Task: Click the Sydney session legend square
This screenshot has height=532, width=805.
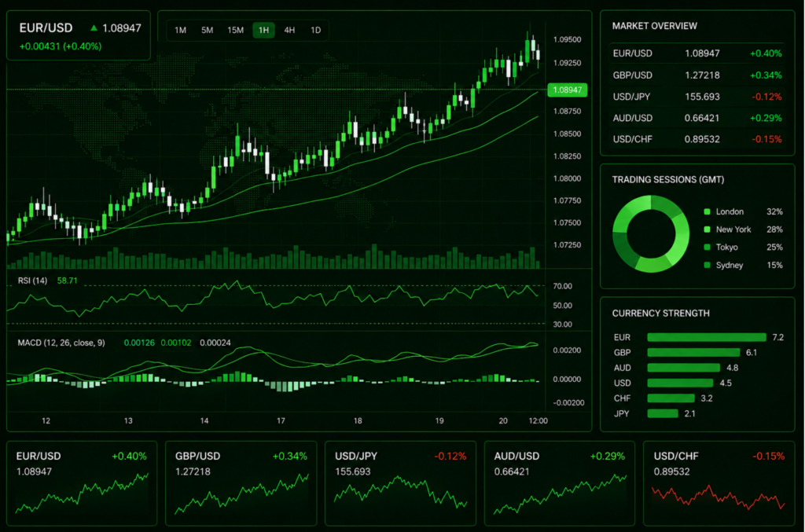Action: (x=707, y=266)
